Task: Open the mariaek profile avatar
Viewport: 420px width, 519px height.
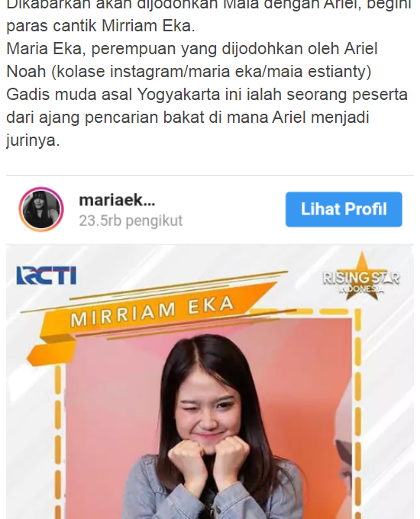Action: [x=41, y=209]
